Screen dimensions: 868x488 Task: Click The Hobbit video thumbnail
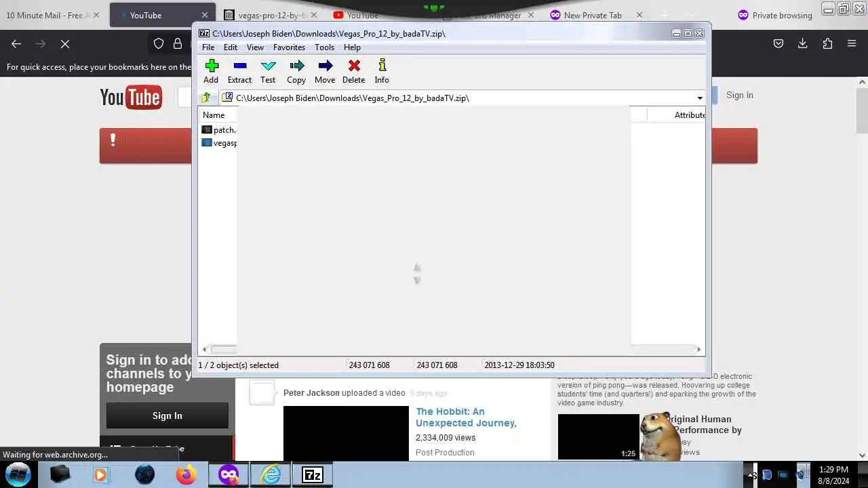(x=346, y=433)
